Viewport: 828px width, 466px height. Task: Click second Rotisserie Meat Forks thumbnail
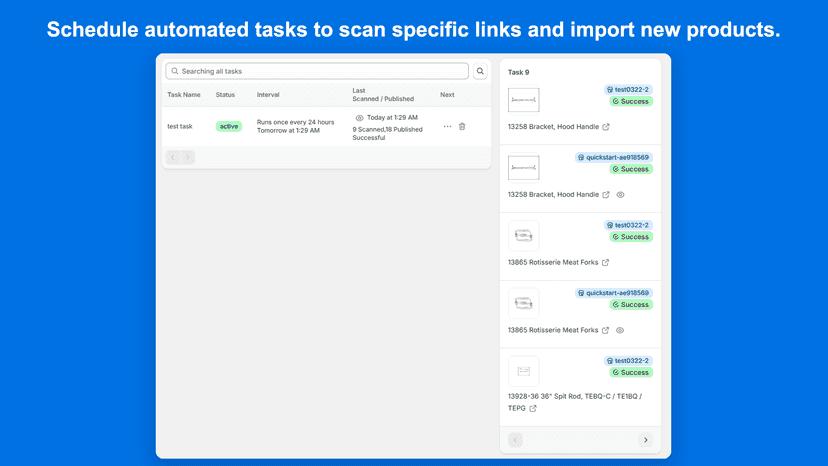coord(523,303)
